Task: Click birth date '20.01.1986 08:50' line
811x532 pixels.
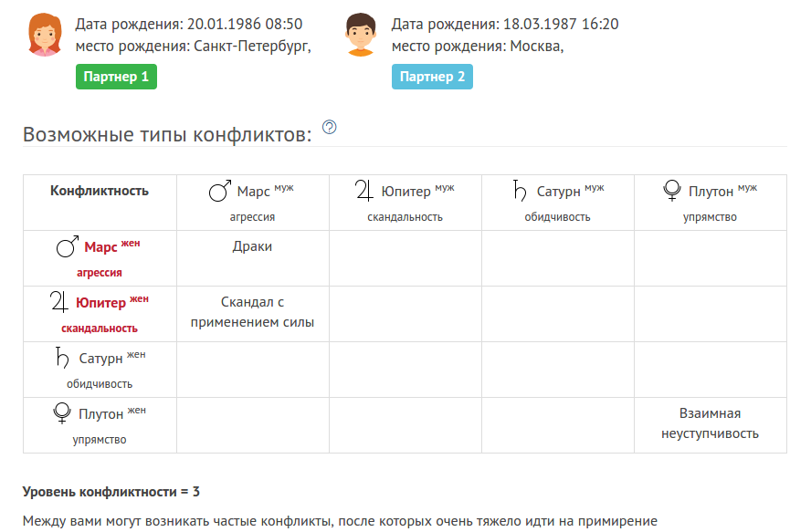Action: click(x=189, y=25)
